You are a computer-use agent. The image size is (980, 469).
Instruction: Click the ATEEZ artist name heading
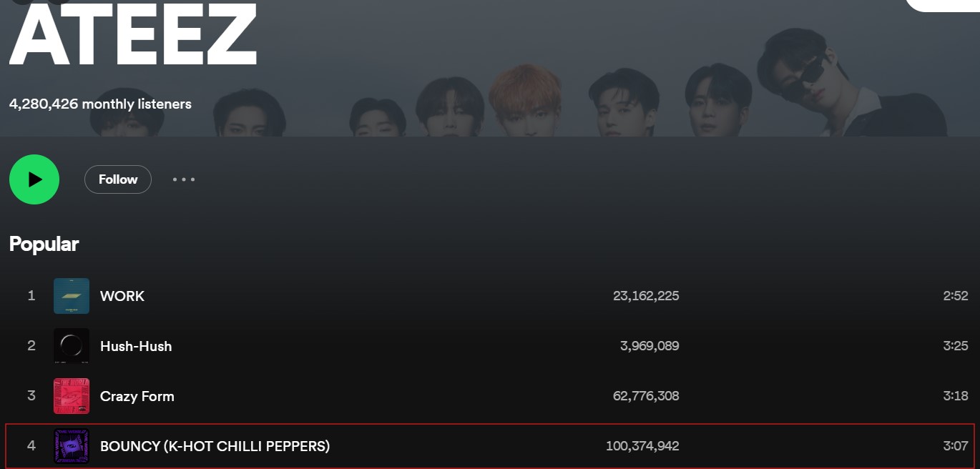pos(133,36)
